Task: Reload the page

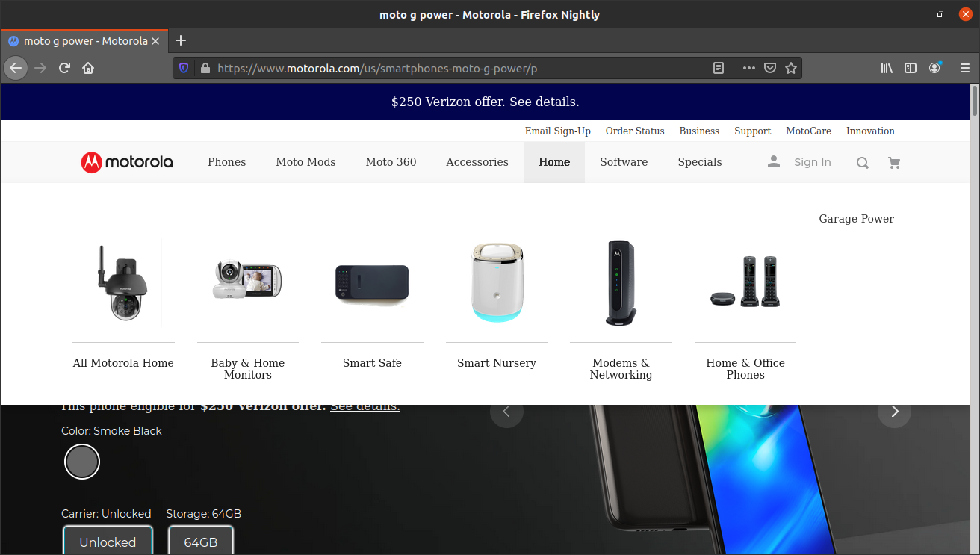Action: pos(64,67)
